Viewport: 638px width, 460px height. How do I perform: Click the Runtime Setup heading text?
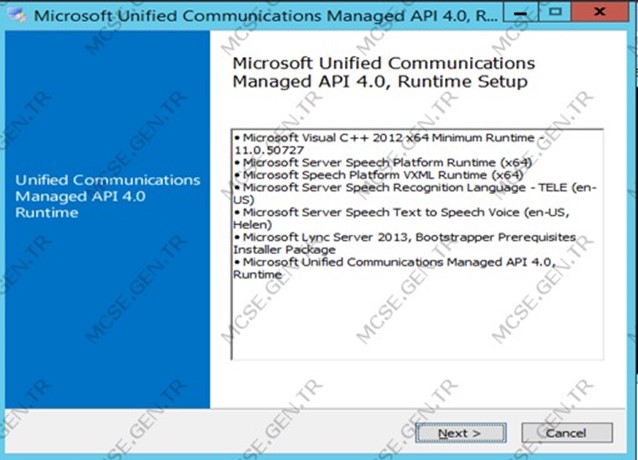384,72
